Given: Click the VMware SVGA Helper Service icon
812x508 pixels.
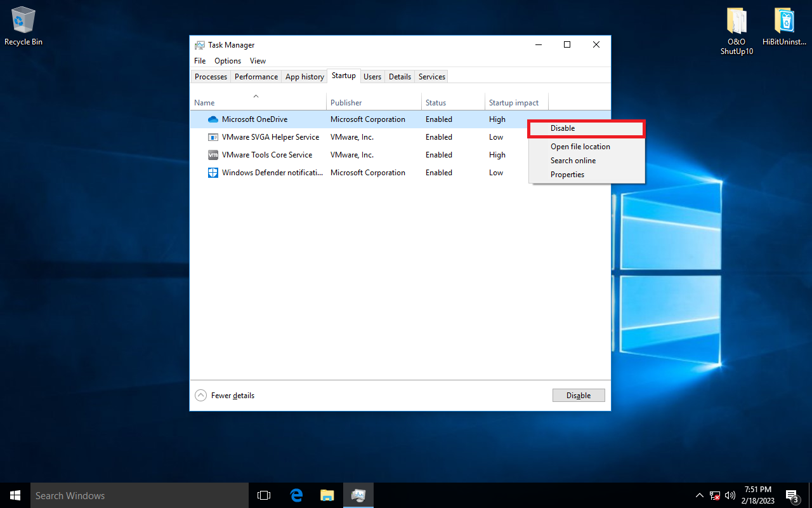Looking at the screenshot, I should [213, 137].
